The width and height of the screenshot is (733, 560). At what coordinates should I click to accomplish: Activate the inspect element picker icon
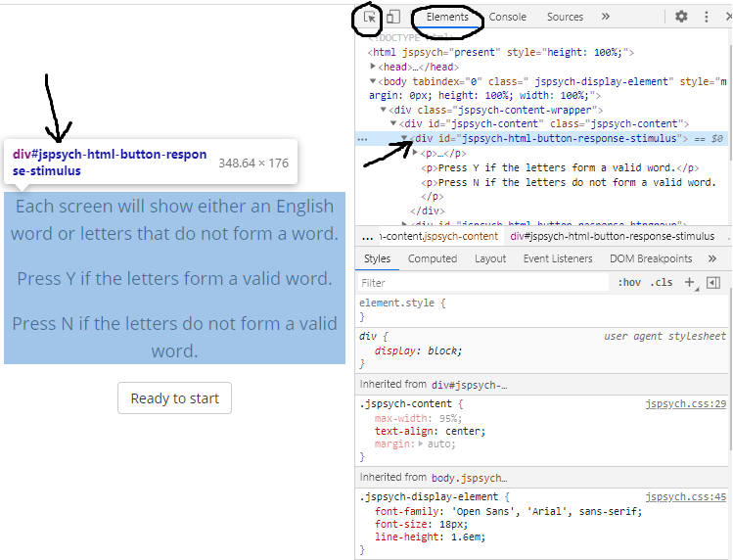370,17
